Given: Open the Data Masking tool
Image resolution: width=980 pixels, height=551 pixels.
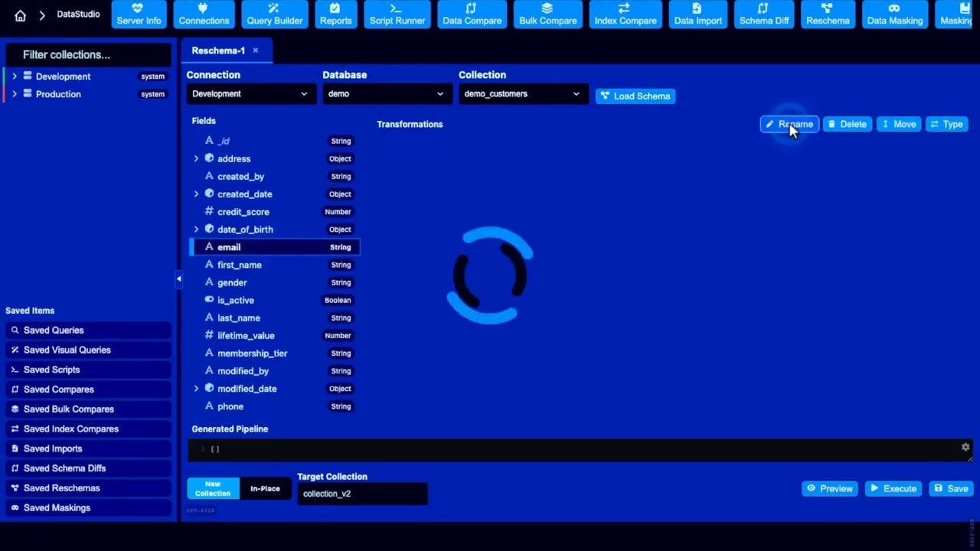Looking at the screenshot, I should point(894,15).
